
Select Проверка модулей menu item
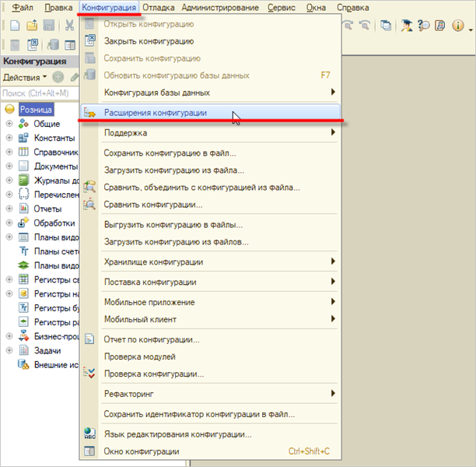click(x=140, y=356)
